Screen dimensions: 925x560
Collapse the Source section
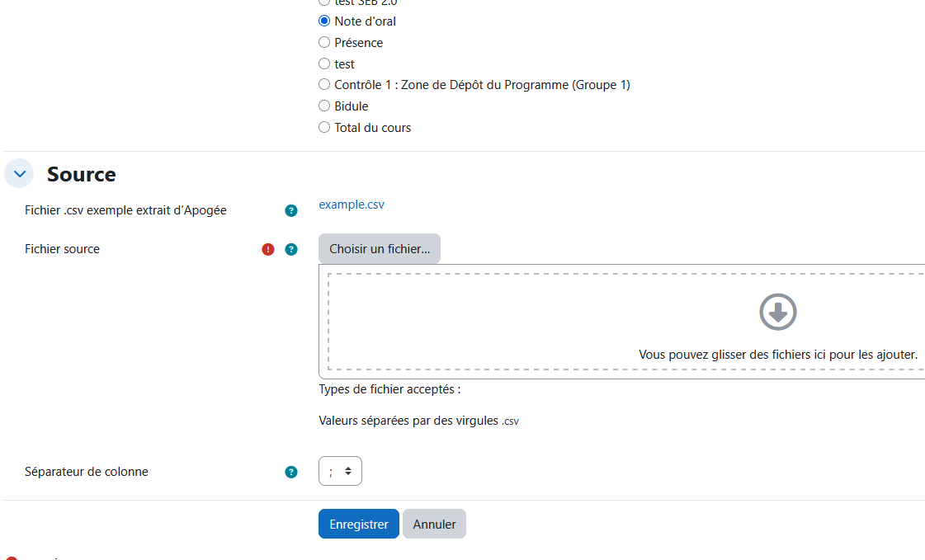click(x=18, y=173)
